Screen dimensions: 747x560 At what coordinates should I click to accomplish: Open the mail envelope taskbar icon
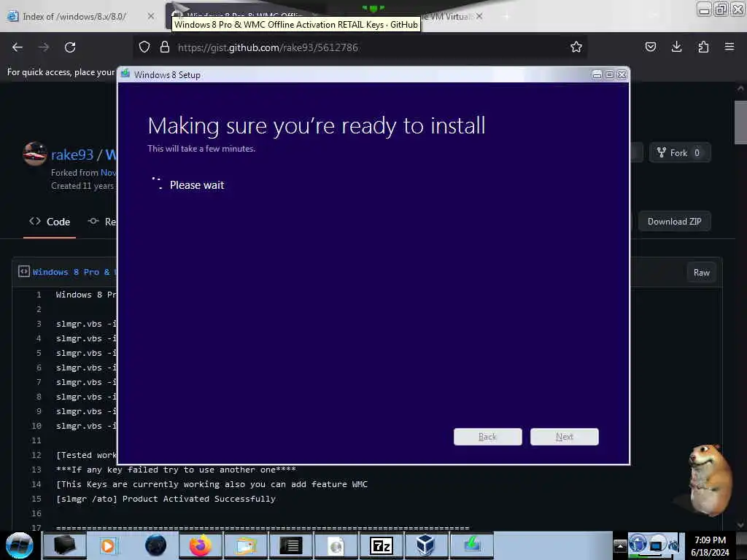246,545
